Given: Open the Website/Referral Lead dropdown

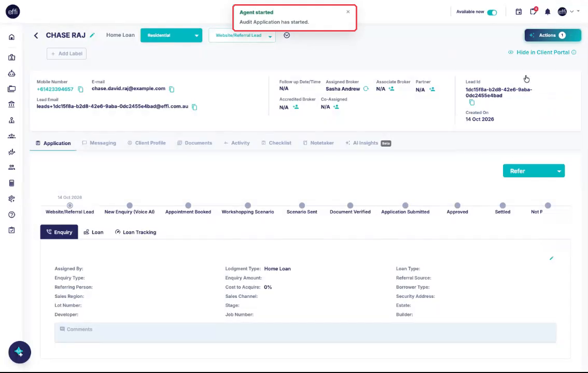Looking at the screenshot, I should (x=242, y=35).
